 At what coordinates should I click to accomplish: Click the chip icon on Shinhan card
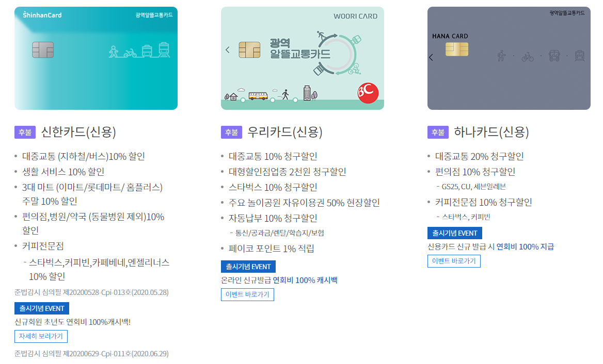pyautogui.click(x=43, y=50)
